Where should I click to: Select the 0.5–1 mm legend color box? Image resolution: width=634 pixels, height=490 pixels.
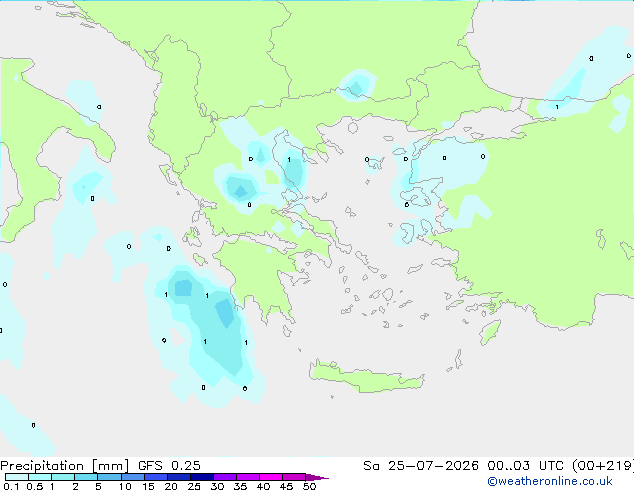pos(40,477)
